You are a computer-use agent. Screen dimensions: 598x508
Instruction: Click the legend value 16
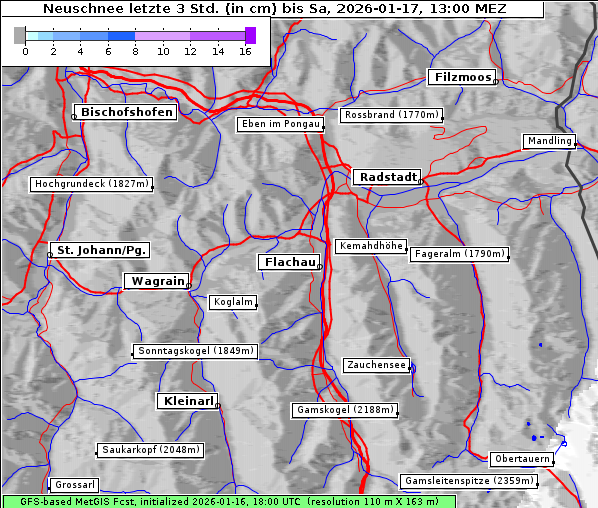point(245,51)
